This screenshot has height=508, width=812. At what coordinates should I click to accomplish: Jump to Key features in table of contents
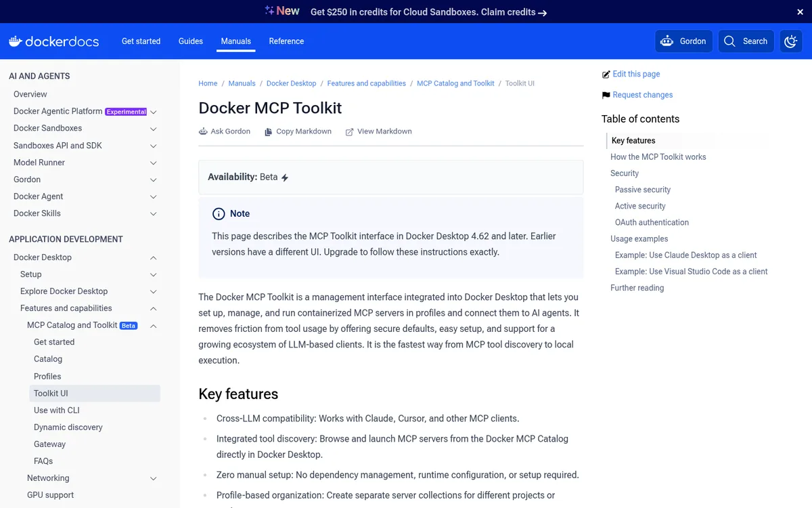(x=633, y=141)
